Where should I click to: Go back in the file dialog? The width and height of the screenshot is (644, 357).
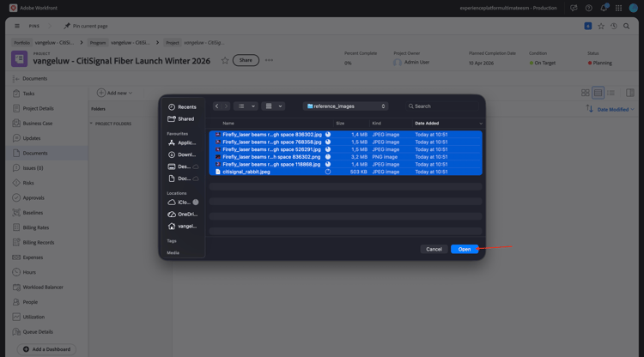click(217, 106)
